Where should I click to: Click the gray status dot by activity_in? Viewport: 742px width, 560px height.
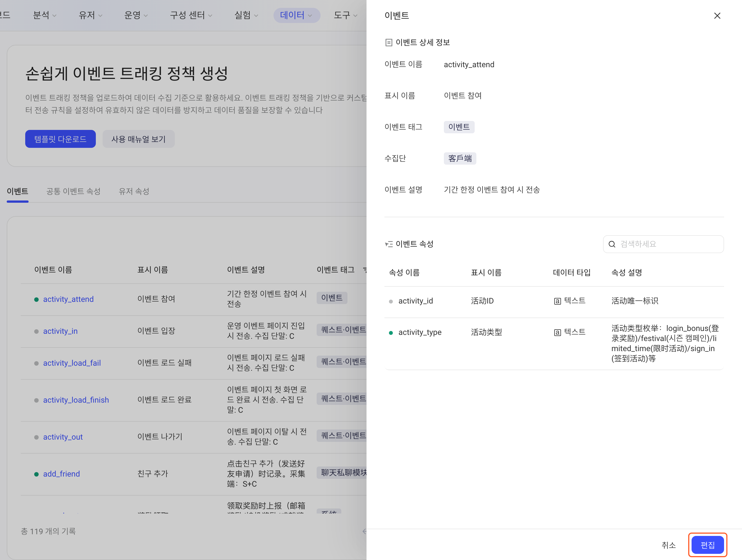click(x=36, y=332)
